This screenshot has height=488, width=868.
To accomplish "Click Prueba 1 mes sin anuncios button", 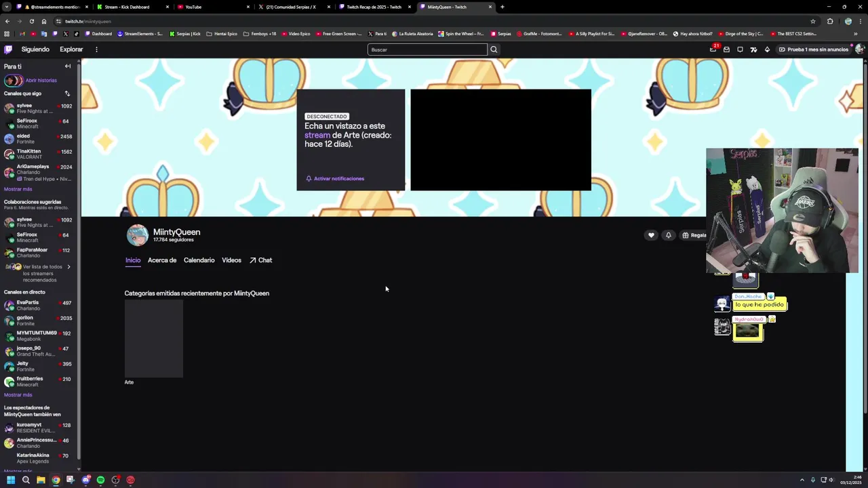I will [813, 49].
